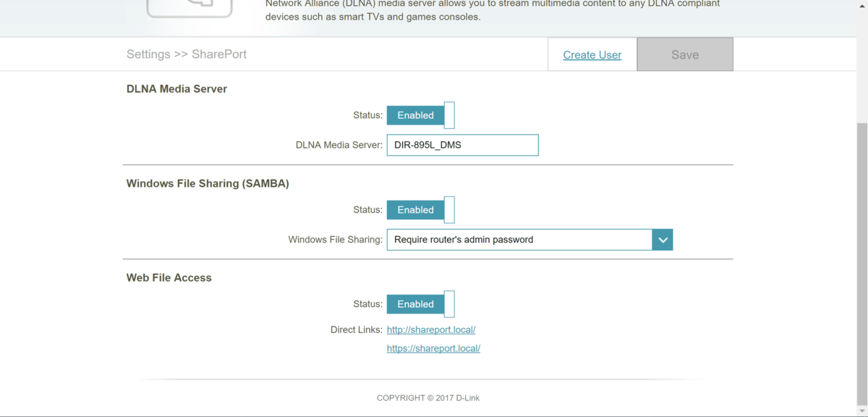The image size is (868, 417).
Task: Click the DLNA Media Server section heading
Action: (x=176, y=89)
